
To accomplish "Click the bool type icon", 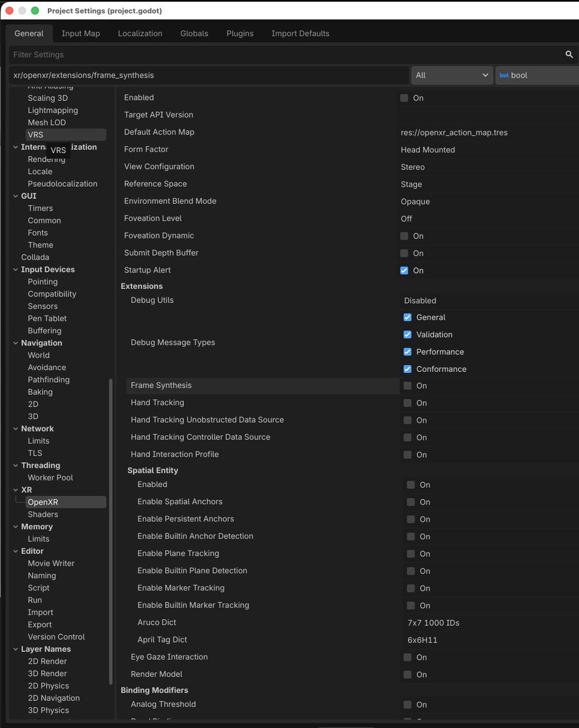I will (x=504, y=75).
